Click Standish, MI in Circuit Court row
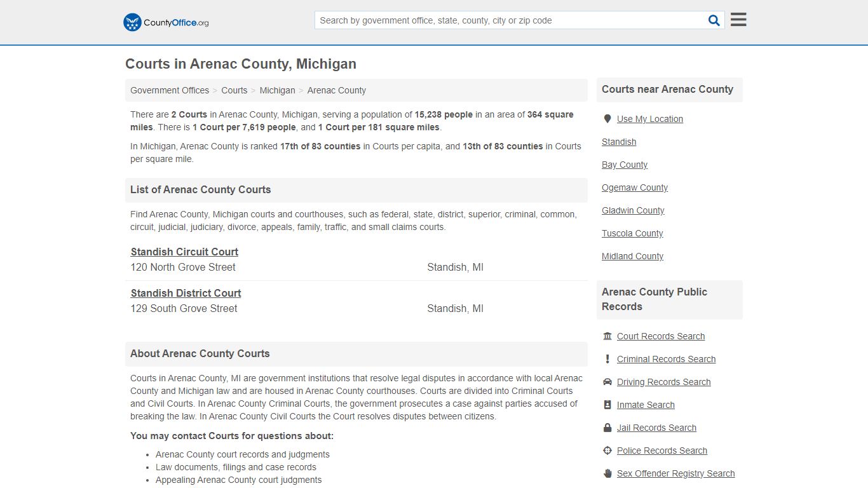The height and width of the screenshot is (488, 868). pos(455,268)
